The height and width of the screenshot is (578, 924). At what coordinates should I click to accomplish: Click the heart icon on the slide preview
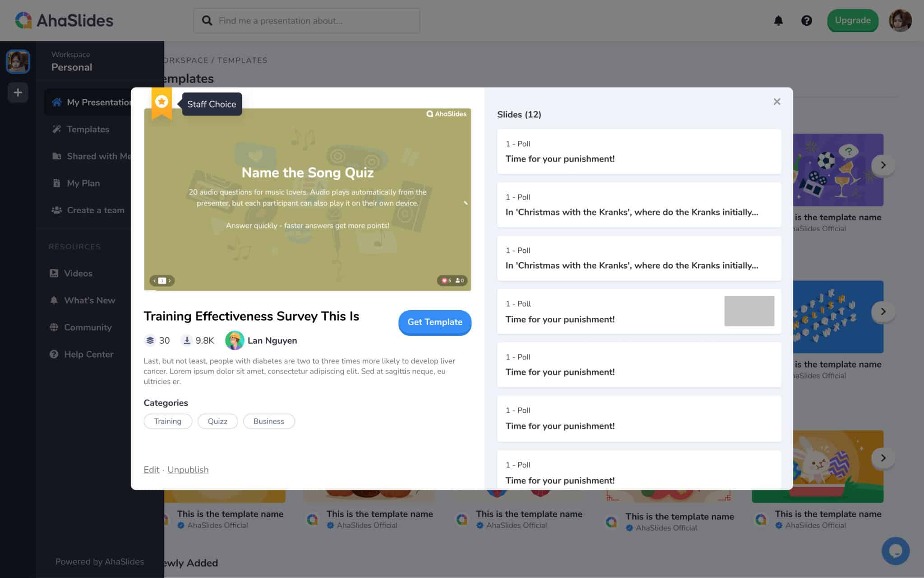(x=444, y=280)
